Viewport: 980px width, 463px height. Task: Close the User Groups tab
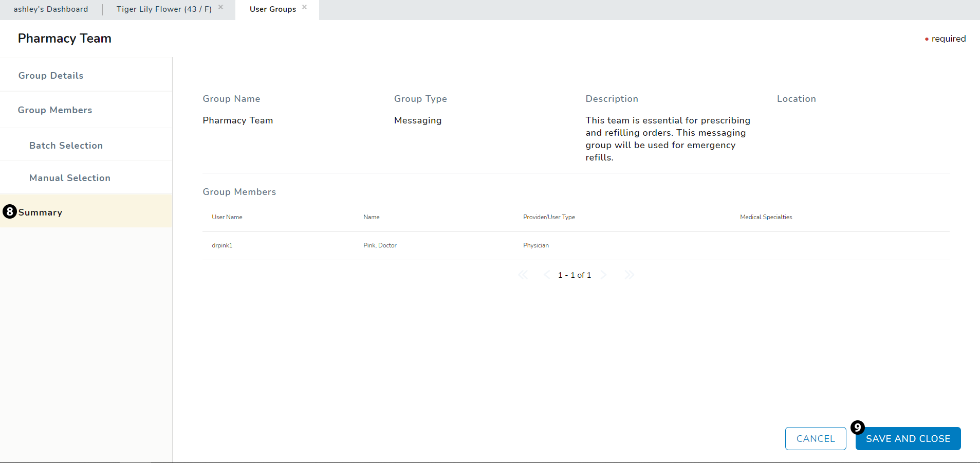coord(304,7)
